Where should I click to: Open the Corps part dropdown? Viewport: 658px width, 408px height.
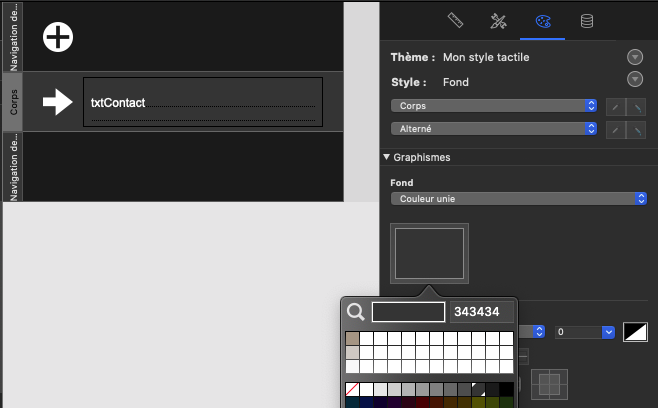point(493,105)
